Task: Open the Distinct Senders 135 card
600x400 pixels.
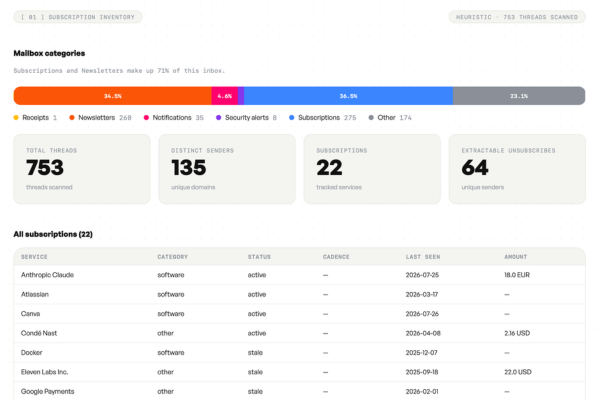Action: click(x=227, y=169)
